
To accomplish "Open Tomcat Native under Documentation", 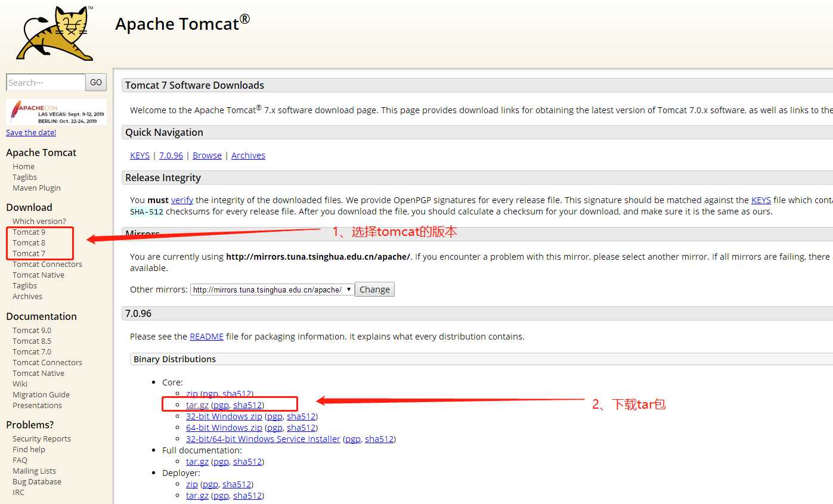I will point(38,373).
